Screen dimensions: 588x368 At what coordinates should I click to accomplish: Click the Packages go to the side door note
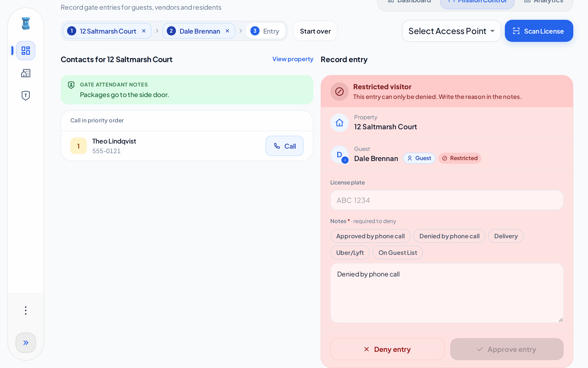tap(124, 95)
